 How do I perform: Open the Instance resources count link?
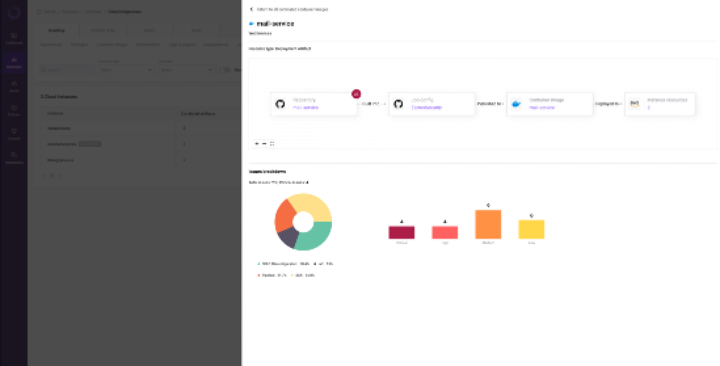(x=649, y=107)
